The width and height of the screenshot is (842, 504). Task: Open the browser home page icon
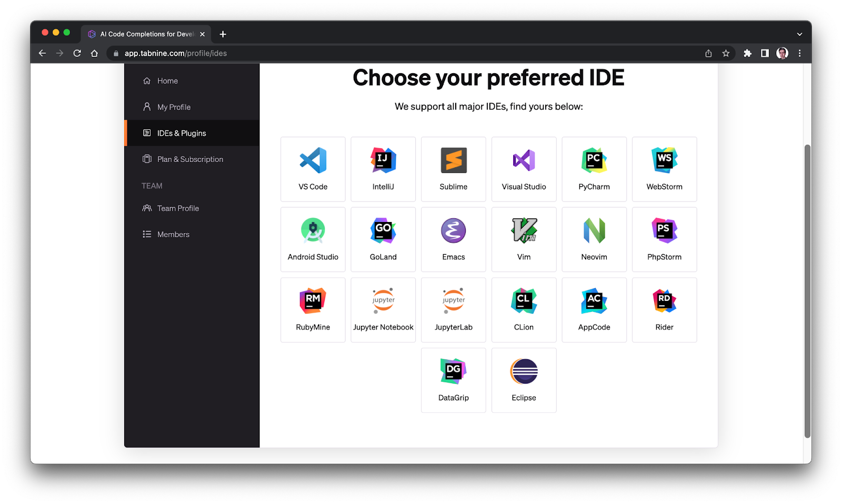pyautogui.click(x=94, y=53)
